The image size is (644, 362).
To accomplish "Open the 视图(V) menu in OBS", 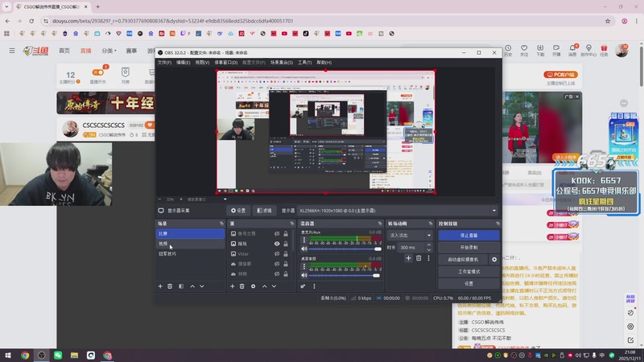I will [x=202, y=63].
